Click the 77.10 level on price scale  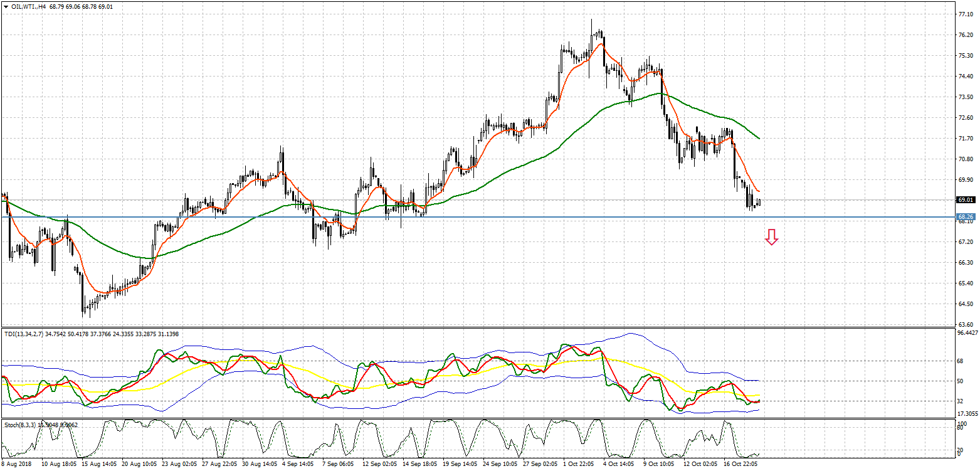965,14
